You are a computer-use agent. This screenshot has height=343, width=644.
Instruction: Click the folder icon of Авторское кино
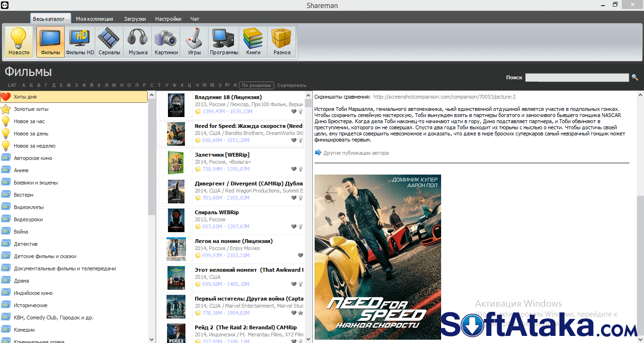click(x=6, y=158)
